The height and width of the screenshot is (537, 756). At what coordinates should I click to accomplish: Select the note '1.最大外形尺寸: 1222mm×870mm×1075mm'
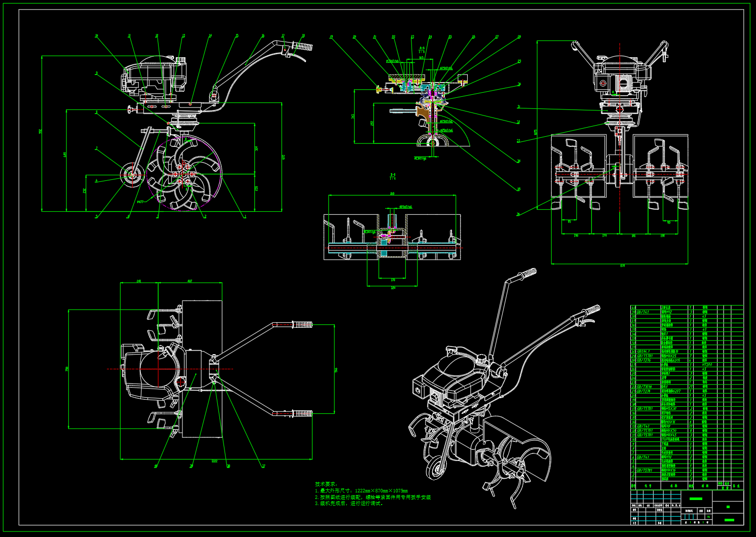pyautogui.click(x=361, y=491)
